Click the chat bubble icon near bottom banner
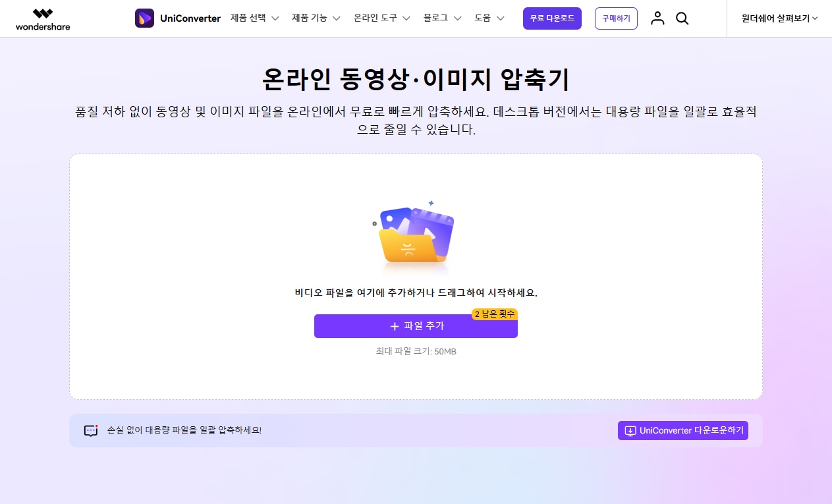This screenshot has width=832, height=504. (x=90, y=430)
